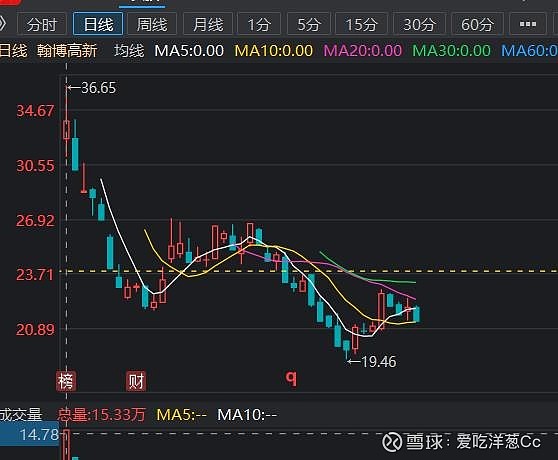
Task: Click the 均线 moving average label
Action: pos(129,51)
